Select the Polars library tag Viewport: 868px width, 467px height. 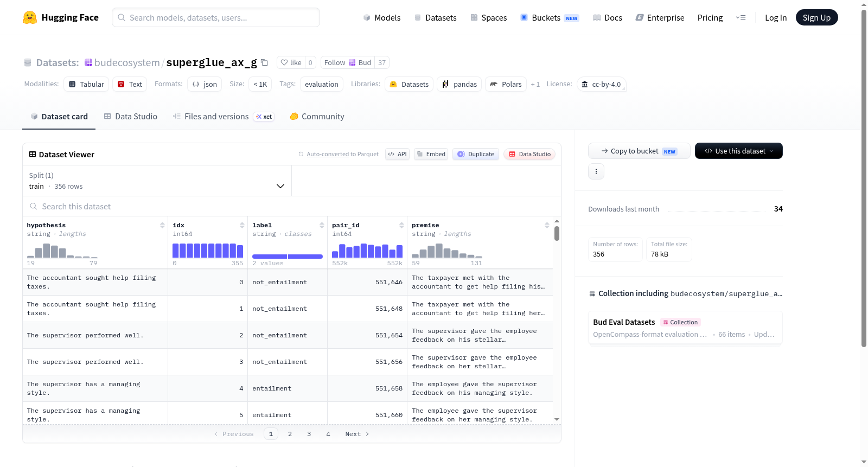[506, 84]
